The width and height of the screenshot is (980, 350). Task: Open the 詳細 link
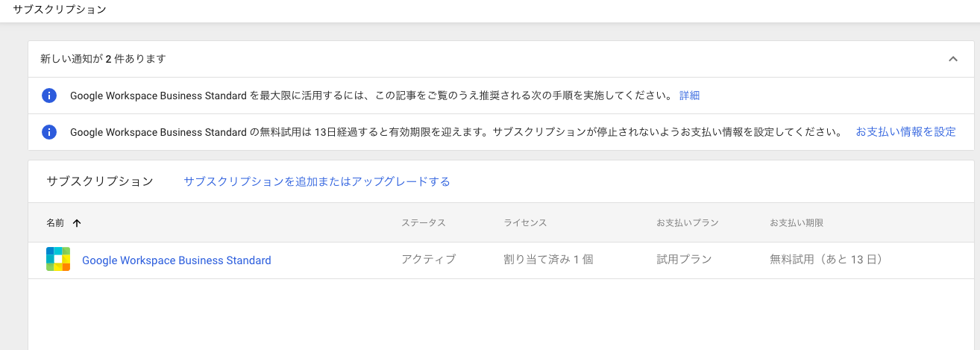(x=689, y=96)
